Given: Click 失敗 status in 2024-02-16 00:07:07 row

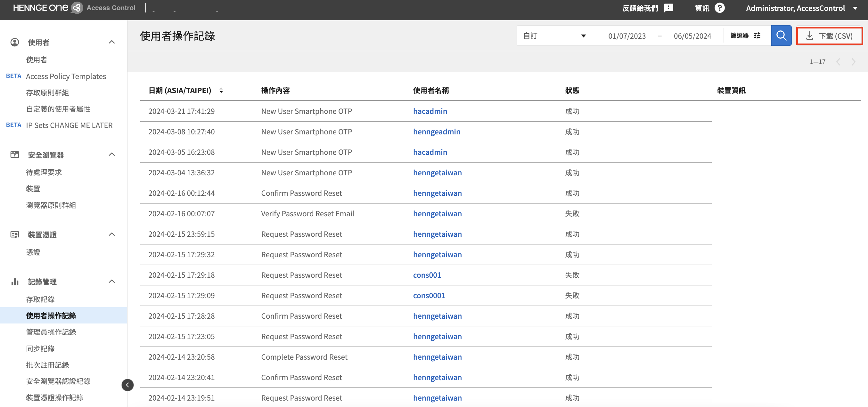Looking at the screenshot, I should (572, 213).
